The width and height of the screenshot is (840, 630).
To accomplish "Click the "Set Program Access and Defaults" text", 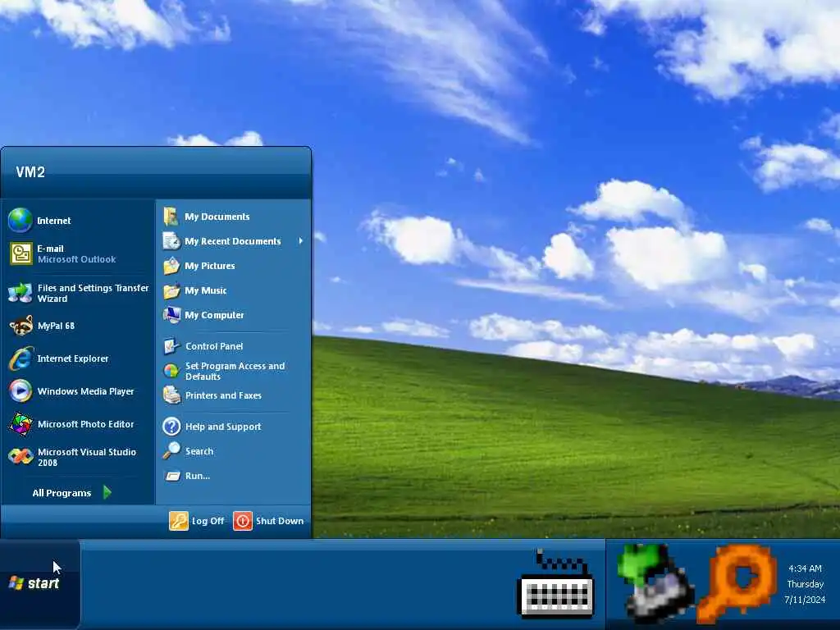I will pos(235,371).
